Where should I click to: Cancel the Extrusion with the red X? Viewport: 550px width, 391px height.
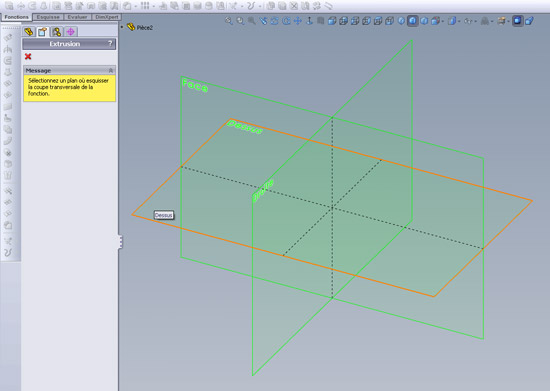point(28,56)
